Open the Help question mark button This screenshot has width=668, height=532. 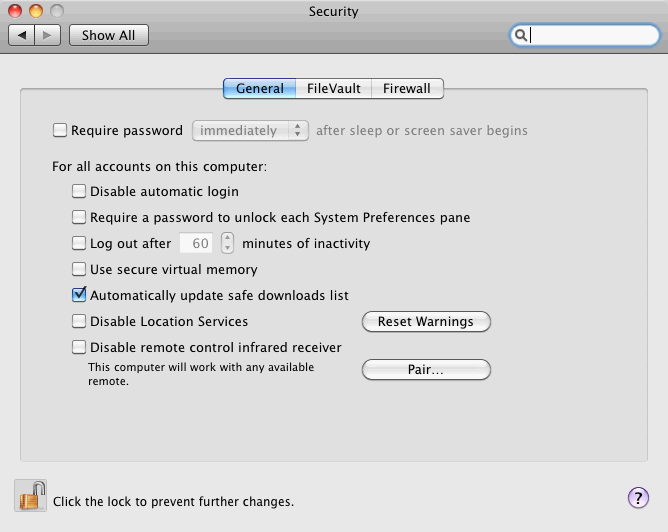point(637,498)
